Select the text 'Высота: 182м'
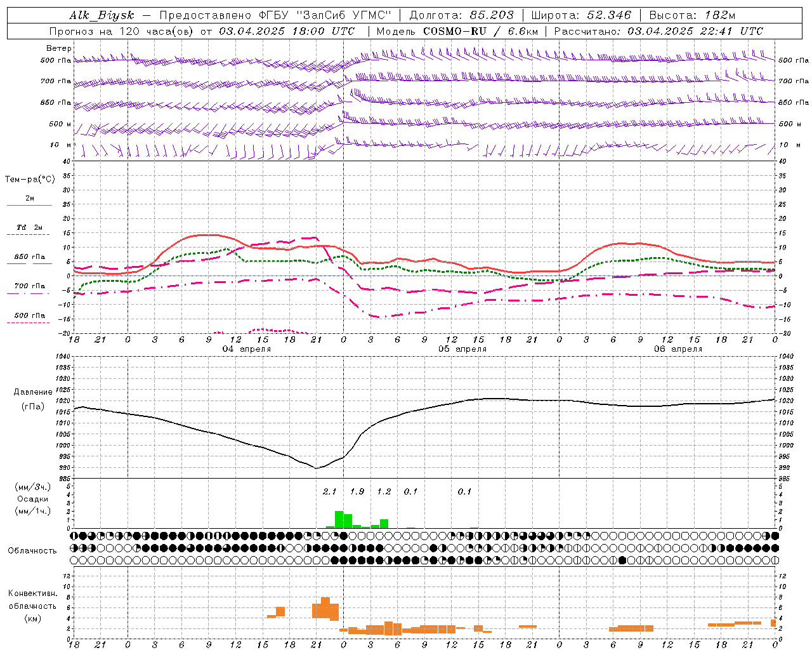 coord(692,15)
